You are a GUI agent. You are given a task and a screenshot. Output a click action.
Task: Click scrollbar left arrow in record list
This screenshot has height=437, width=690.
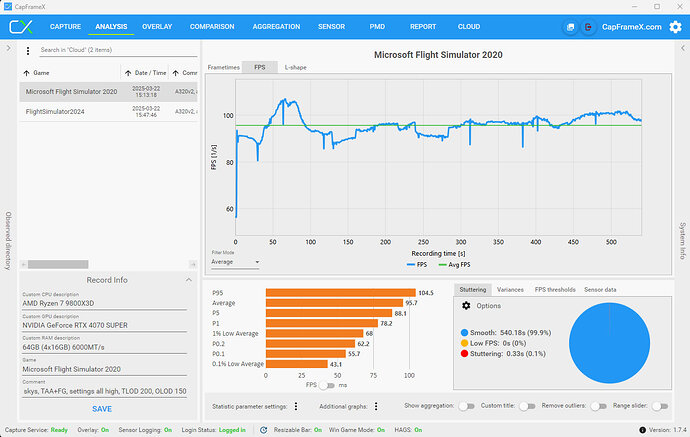click(24, 264)
